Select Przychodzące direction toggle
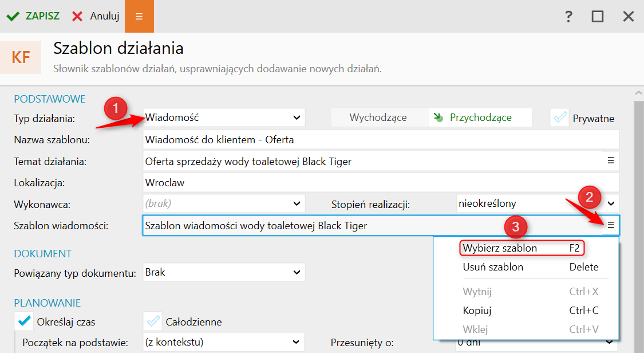Image resolution: width=644 pixels, height=353 pixels. point(480,117)
